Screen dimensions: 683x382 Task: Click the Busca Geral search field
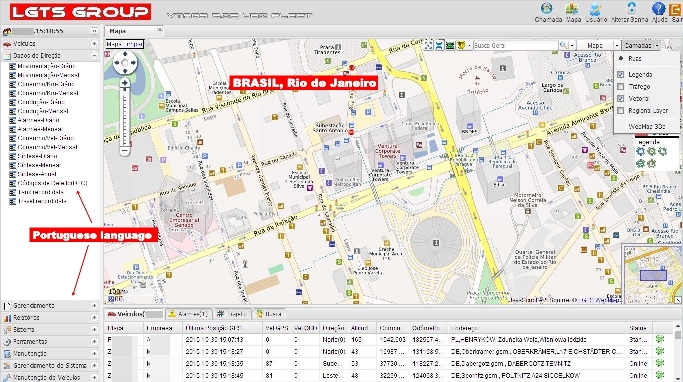[x=515, y=45]
